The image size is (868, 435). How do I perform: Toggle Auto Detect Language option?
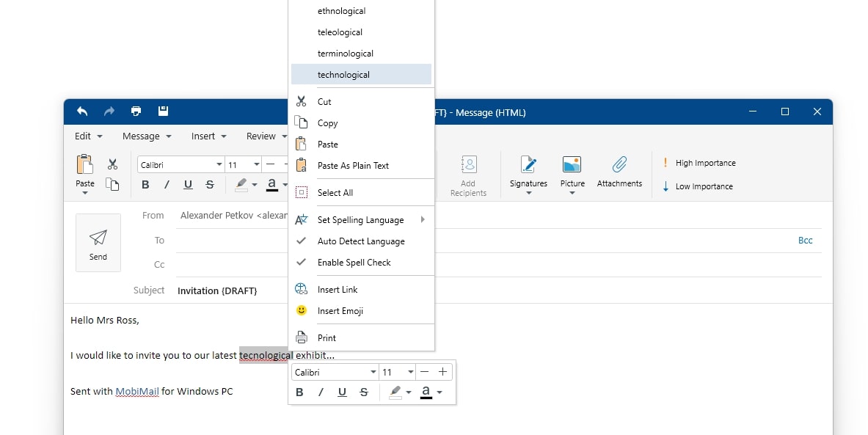click(x=360, y=241)
